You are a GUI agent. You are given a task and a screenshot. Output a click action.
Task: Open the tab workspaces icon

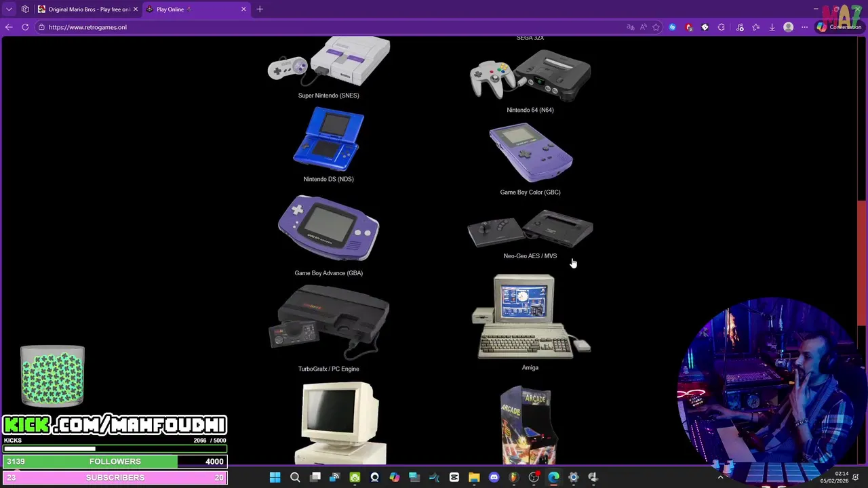25,9
